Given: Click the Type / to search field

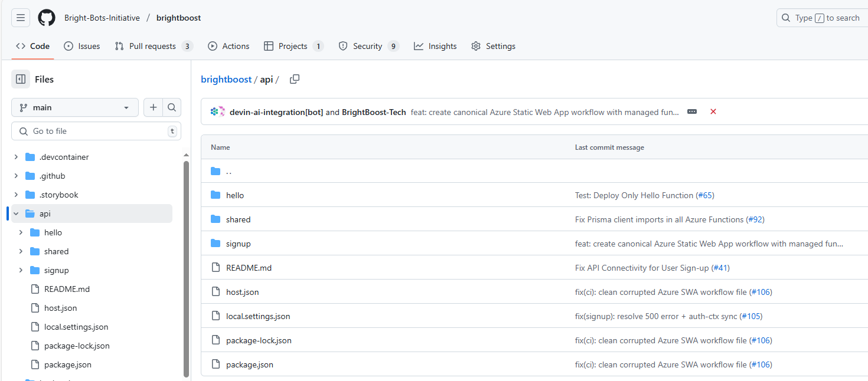Looking at the screenshot, I should pos(822,18).
